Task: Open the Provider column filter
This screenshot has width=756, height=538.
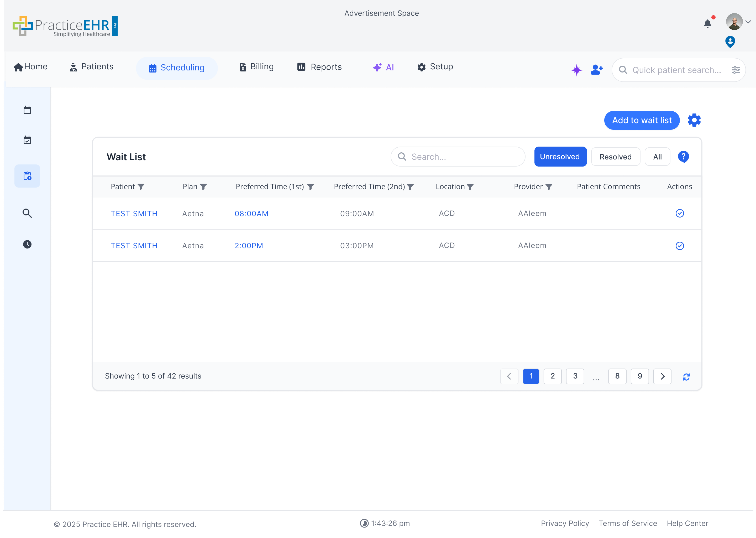Action: (x=550, y=187)
